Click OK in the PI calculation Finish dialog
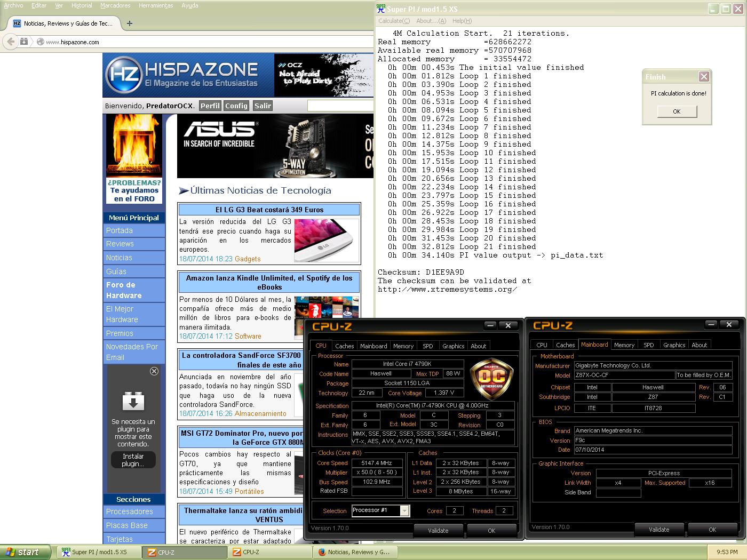 click(677, 111)
